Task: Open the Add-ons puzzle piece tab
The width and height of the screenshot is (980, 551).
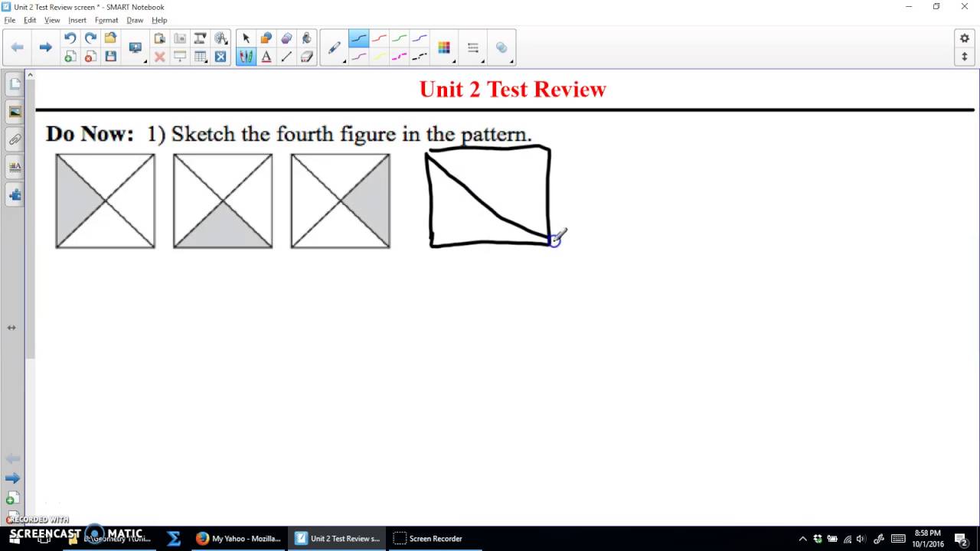Action: (15, 194)
